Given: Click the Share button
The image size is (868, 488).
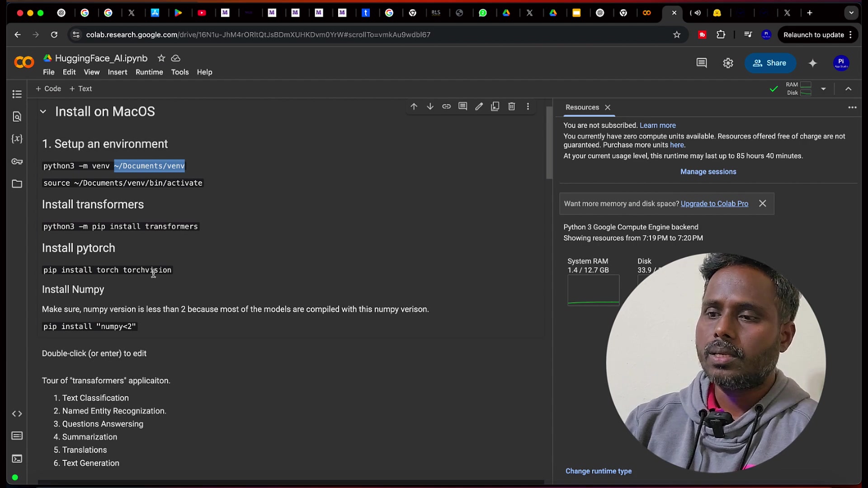Looking at the screenshot, I should [x=770, y=63].
